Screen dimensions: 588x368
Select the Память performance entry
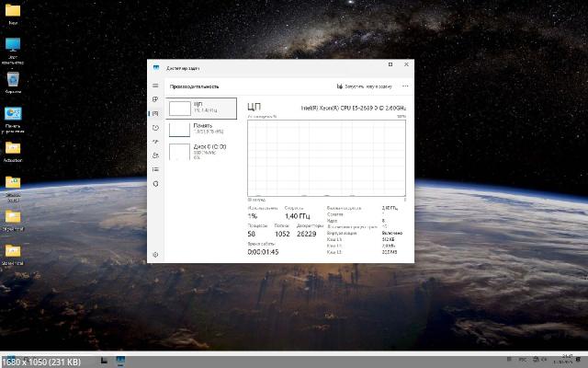[201, 128]
